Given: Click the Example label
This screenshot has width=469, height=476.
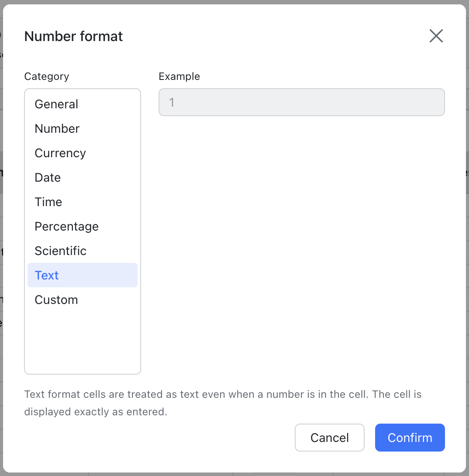Looking at the screenshot, I should (x=179, y=76).
